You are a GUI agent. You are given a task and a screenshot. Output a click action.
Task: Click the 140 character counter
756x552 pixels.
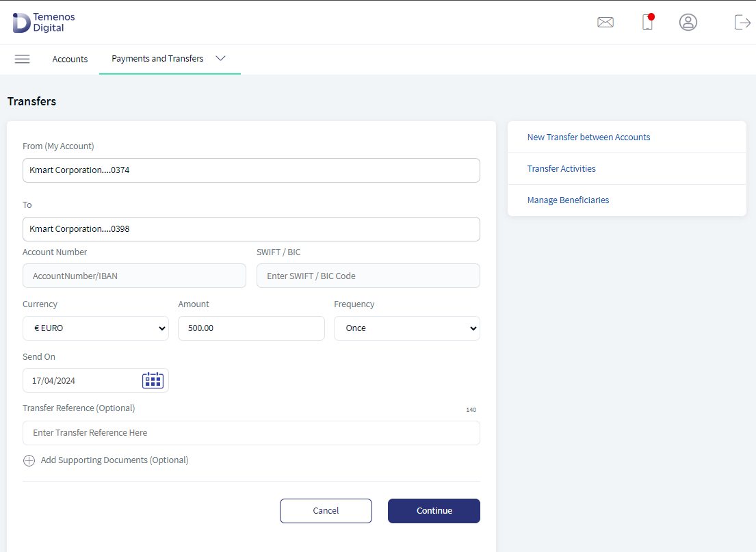pos(471,410)
